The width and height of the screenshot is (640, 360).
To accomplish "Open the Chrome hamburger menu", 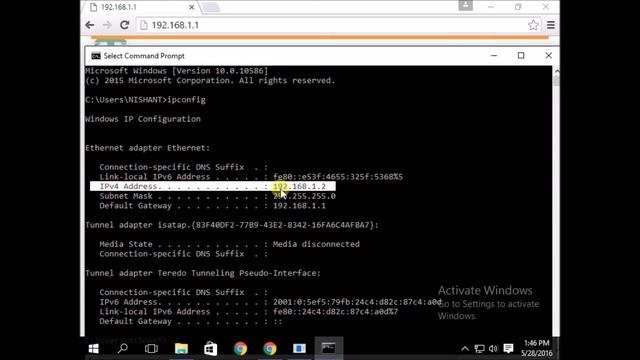I will pos(551,25).
